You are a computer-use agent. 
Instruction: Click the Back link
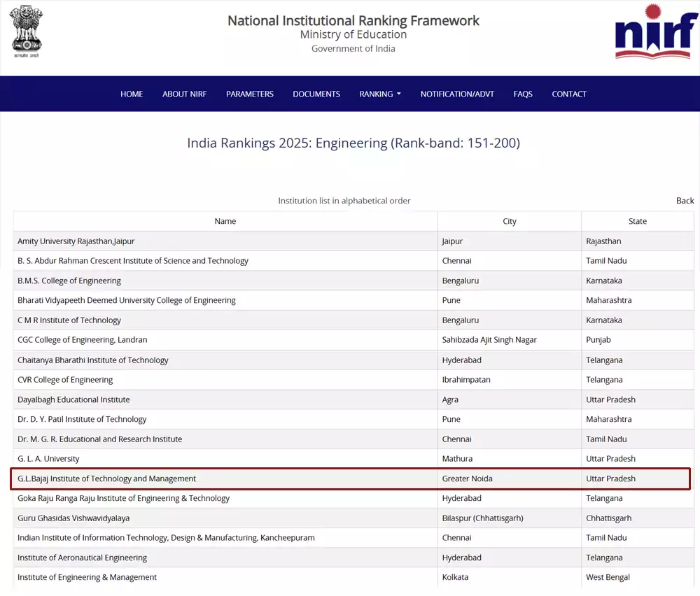(685, 201)
